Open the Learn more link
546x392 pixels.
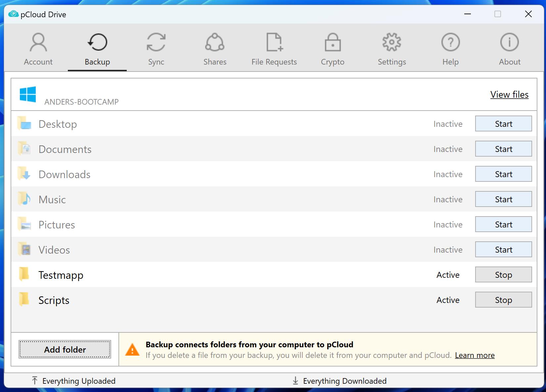(475, 355)
